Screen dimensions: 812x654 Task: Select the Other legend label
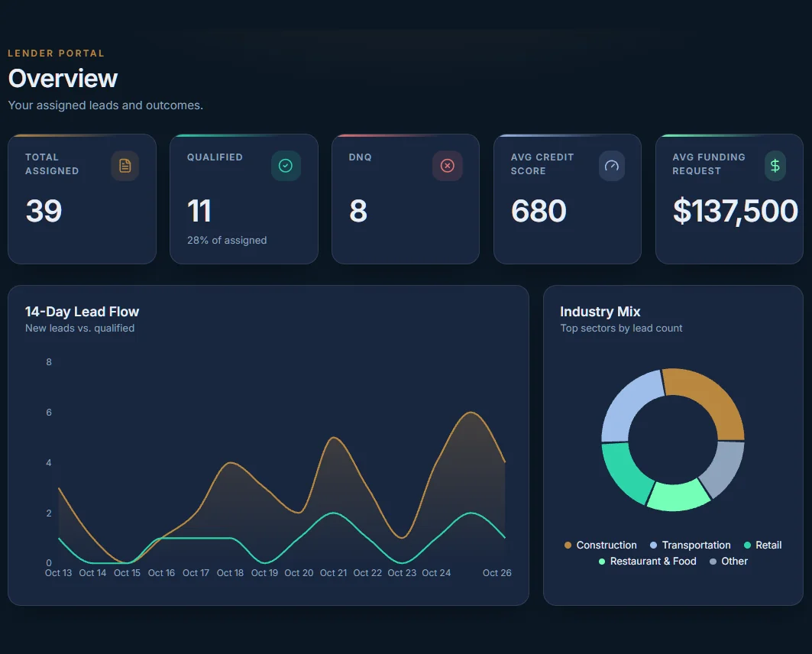pos(734,562)
